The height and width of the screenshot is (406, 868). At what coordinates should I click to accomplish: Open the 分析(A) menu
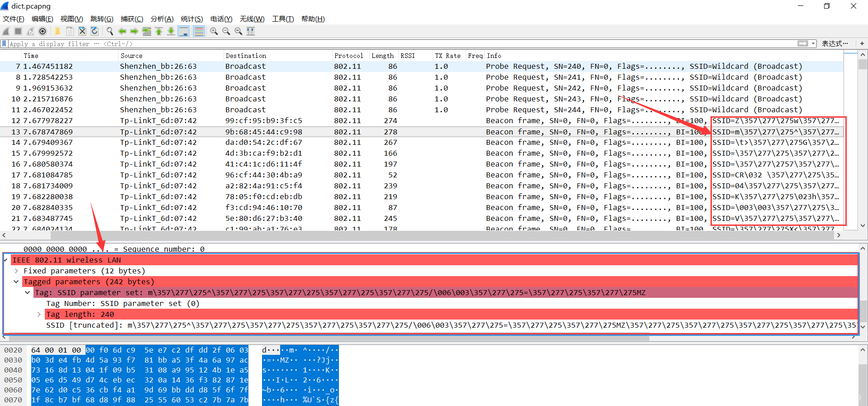tap(162, 19)
